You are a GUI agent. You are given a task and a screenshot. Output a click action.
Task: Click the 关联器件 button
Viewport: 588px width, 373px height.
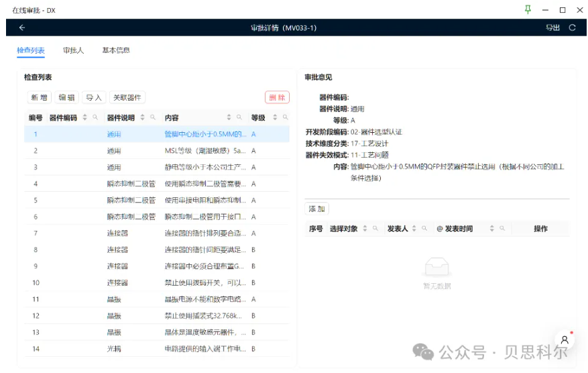pyautogui.click(x=127, y=97)
